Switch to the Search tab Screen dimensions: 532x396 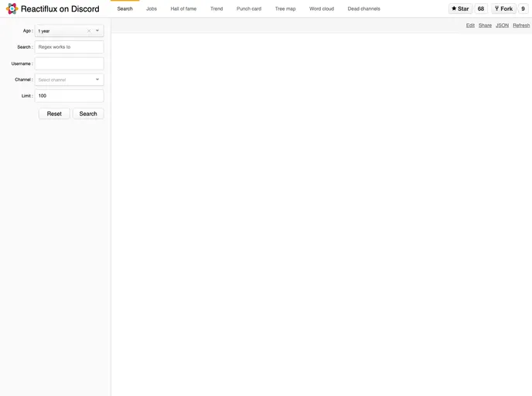[124, 9]
